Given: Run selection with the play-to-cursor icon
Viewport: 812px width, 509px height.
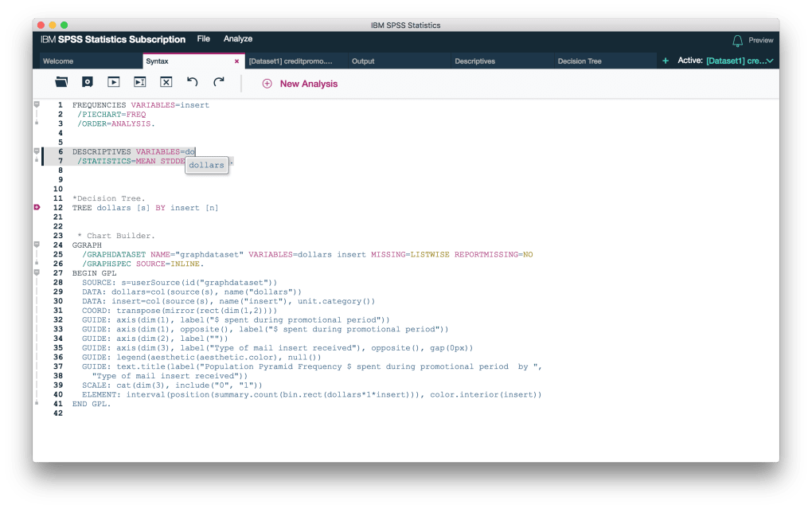Looking at the screenshot, I should point(140,82).
